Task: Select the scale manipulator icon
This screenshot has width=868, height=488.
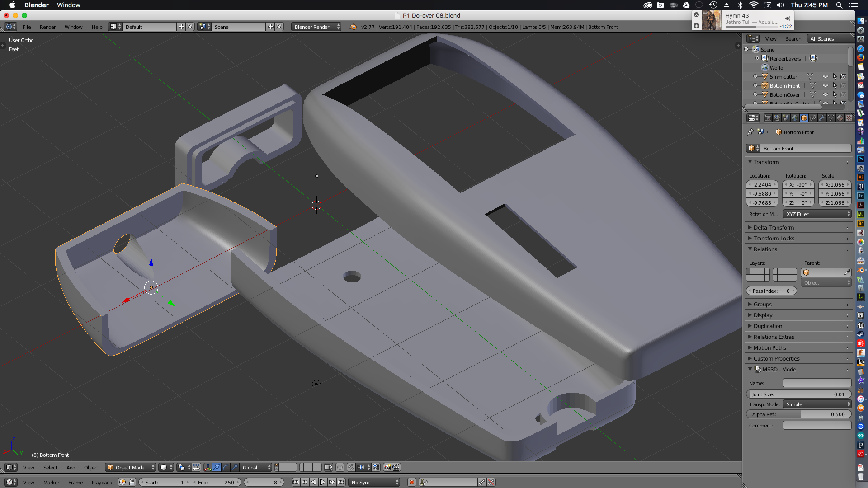Action: tap(235, 467)
